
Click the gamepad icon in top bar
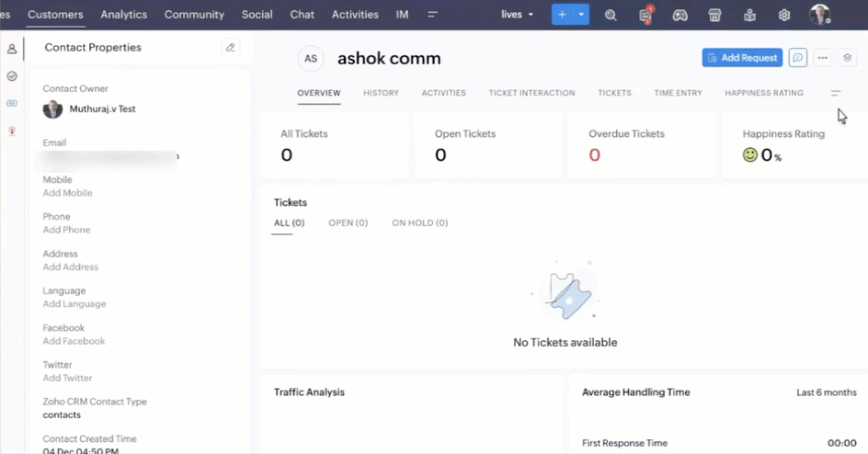pyautogui.click(x=680, y=15)
